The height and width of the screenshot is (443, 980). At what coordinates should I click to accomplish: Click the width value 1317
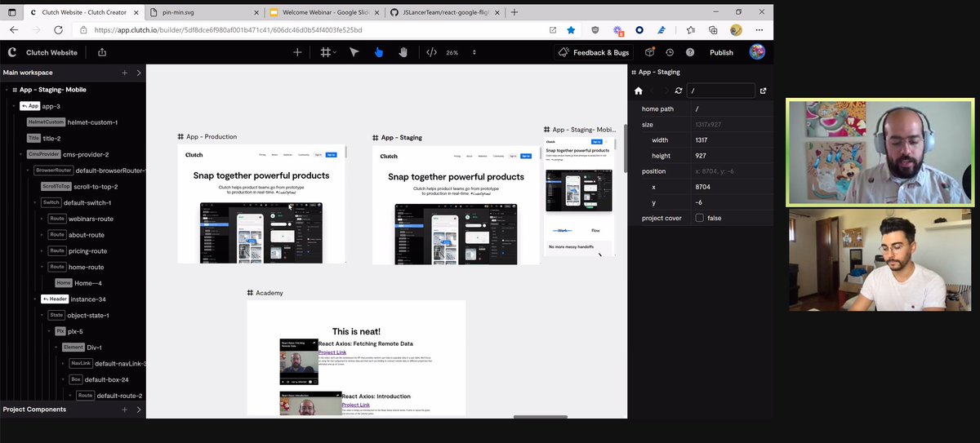click(702, 140)
